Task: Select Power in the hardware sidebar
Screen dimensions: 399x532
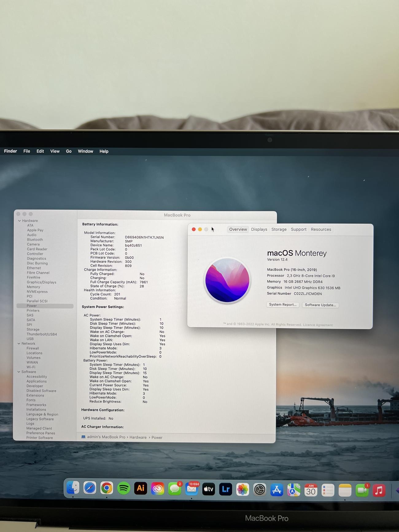Action: point(45,306)
